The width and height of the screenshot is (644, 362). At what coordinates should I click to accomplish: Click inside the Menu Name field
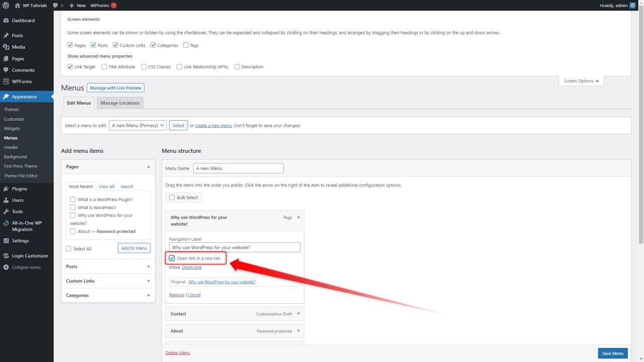238,168
